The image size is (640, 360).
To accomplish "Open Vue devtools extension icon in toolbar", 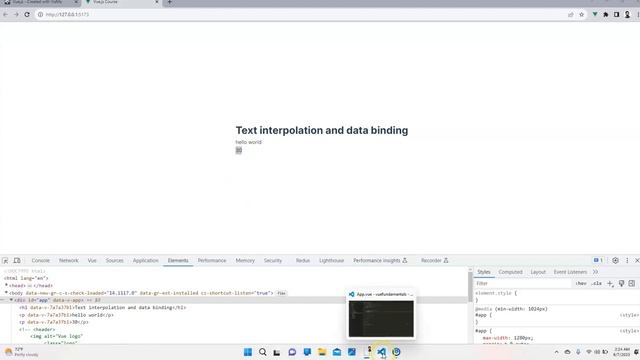I will pyautogui.click(x=595, y=14).
